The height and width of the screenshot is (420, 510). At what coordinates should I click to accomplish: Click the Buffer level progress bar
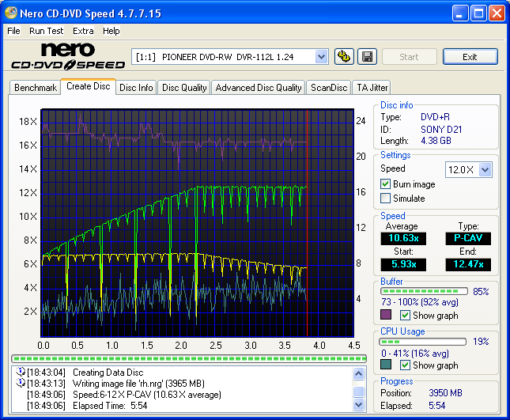(x=424, y=291)
